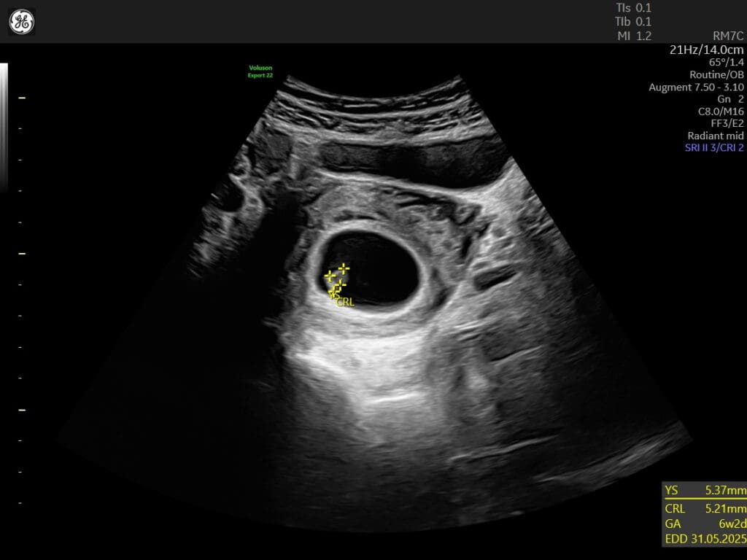The image size is (747, 560).
Task: Click the TIs 0.1 thermal index readout
Action: pos(633,8)
